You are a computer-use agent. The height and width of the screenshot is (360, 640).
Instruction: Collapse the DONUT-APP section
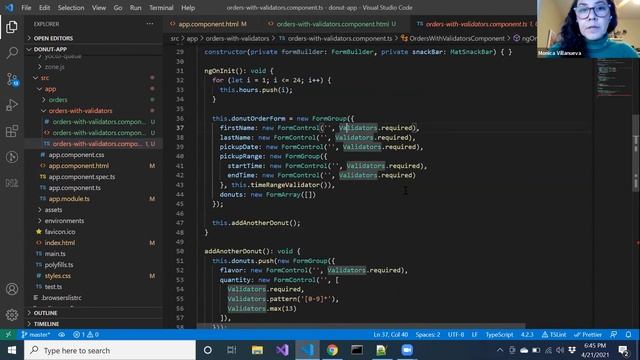(93, 49)
